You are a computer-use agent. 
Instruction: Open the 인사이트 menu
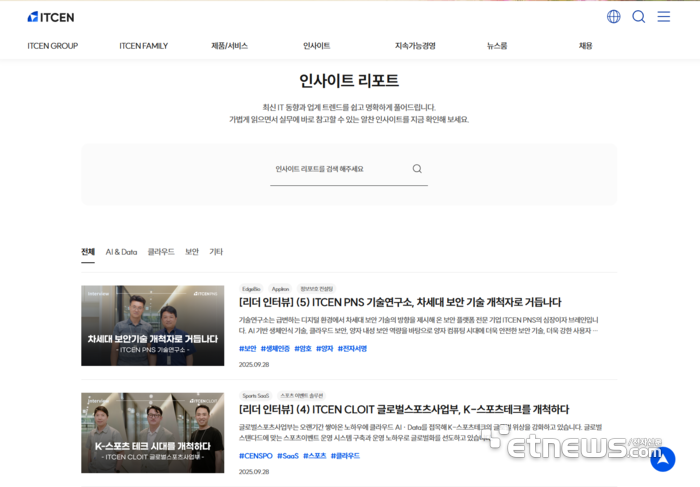[316, 46]
